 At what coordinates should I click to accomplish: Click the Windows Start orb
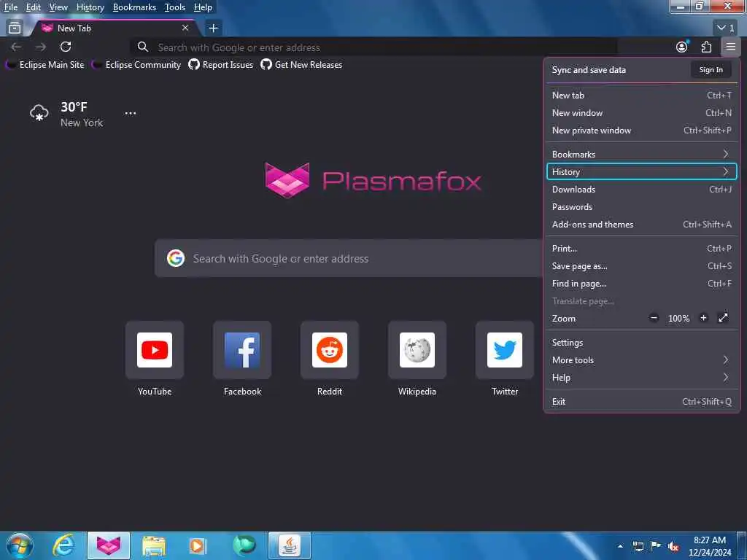[19, 545]
